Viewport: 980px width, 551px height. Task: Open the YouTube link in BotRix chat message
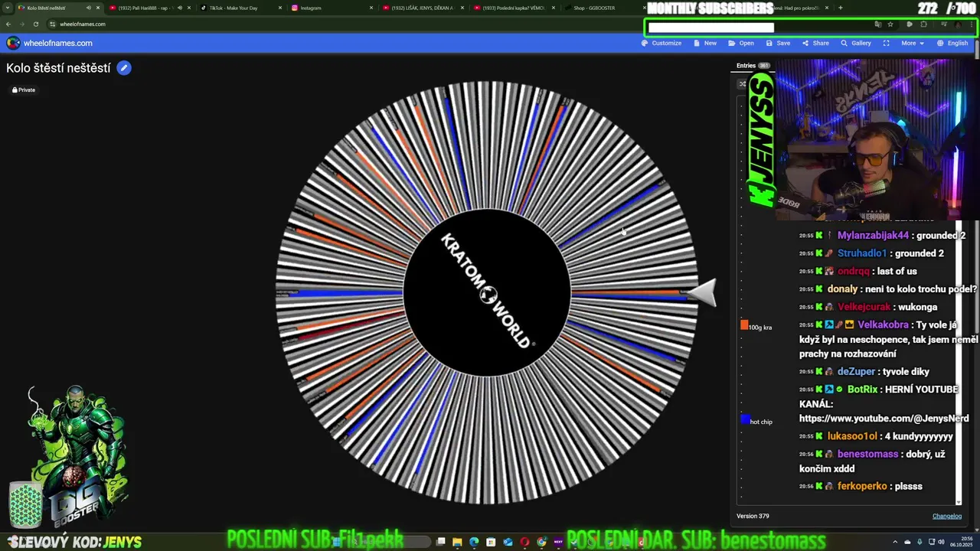point(884,419)
